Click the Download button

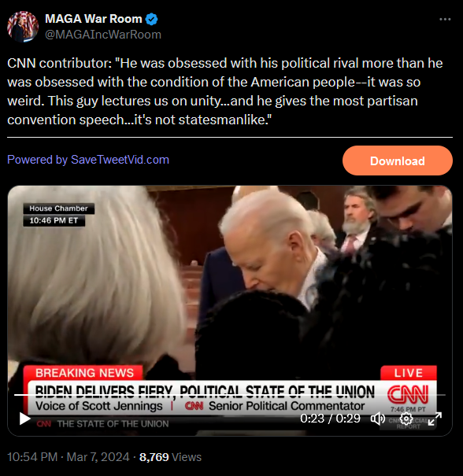pos(398,161)
